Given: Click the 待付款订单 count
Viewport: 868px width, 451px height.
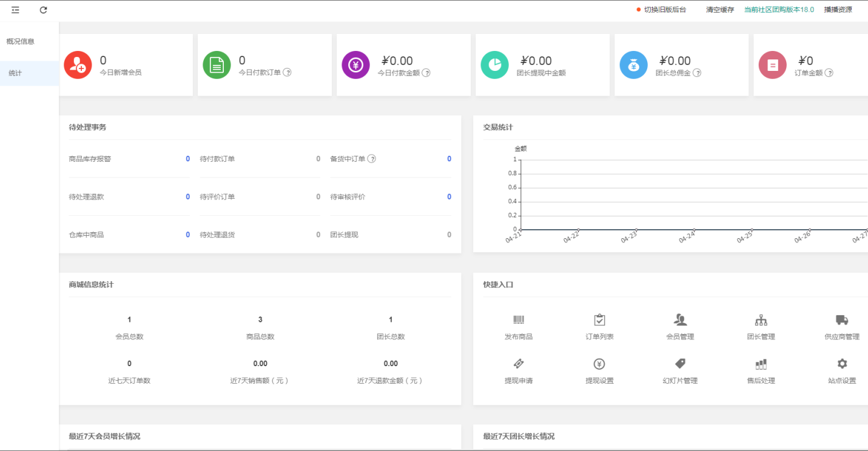Looking at the screenshot, I should (x=318, y=159).
